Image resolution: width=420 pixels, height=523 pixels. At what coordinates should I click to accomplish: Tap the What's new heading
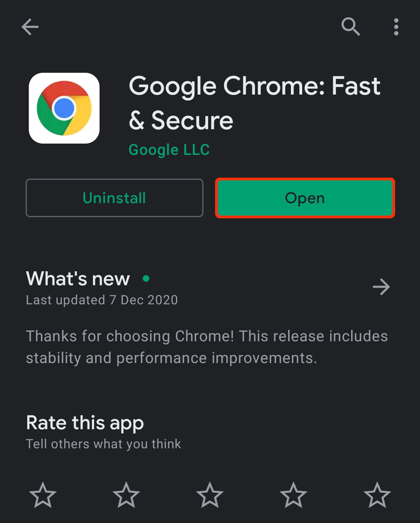78,279
